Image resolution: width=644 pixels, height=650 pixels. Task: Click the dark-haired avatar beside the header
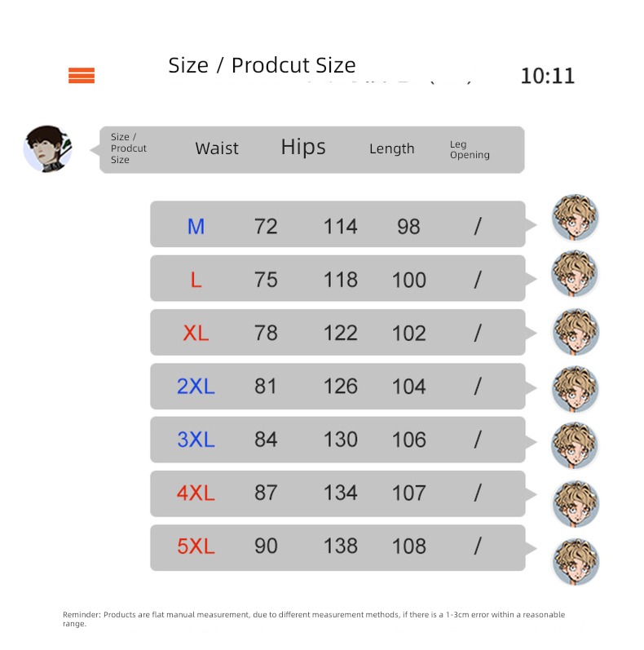point(47,148)
